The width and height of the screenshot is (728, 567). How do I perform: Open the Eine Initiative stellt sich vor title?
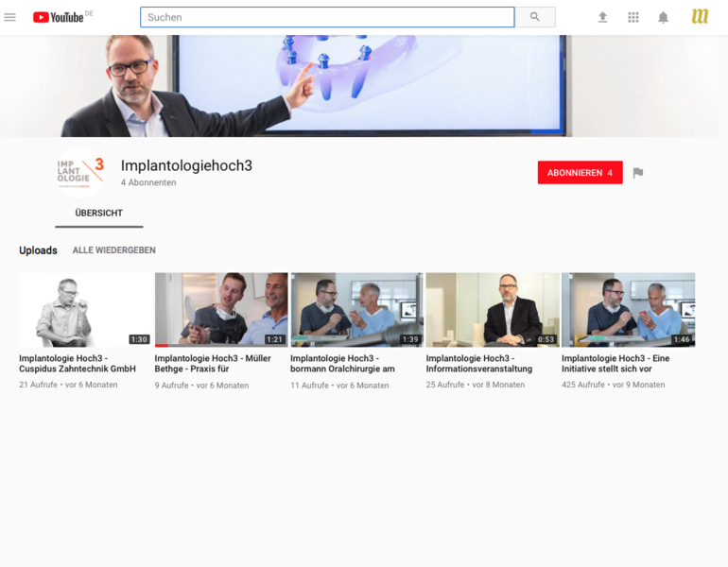click(615, 364)
